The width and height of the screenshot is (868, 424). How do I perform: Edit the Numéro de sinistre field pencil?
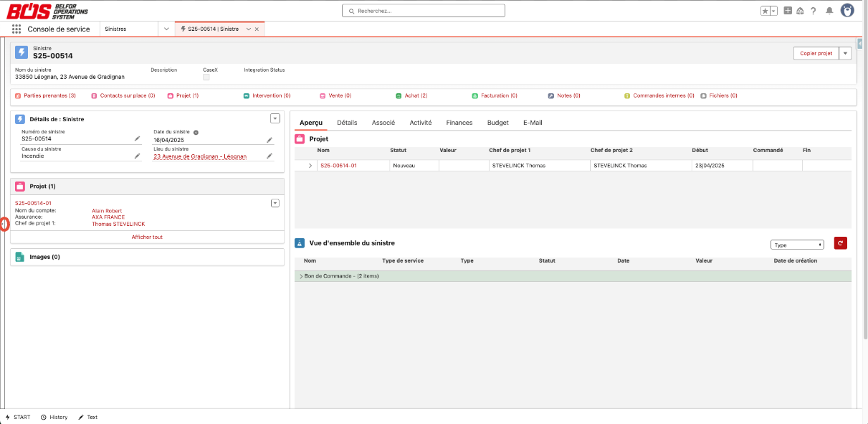[137, 138]
